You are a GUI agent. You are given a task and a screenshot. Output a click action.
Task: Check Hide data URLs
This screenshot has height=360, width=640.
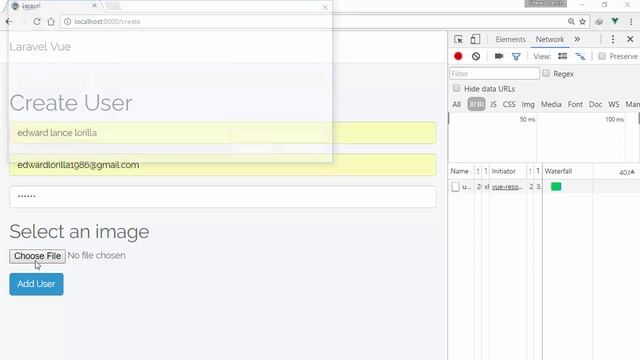(x=456, y=88)
